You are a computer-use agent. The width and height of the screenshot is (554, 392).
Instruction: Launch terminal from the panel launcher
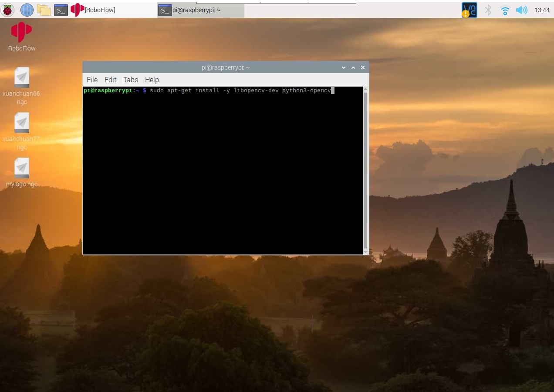(61, 10)
